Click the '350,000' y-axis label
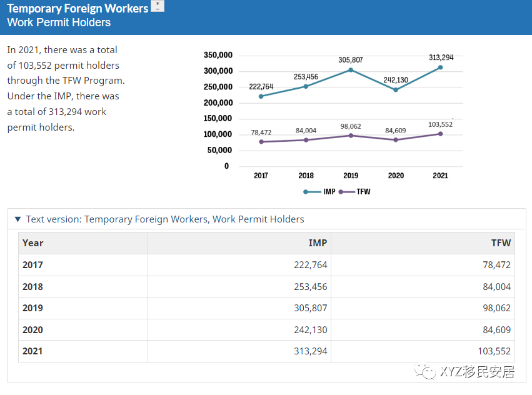 tap(218, 55)
